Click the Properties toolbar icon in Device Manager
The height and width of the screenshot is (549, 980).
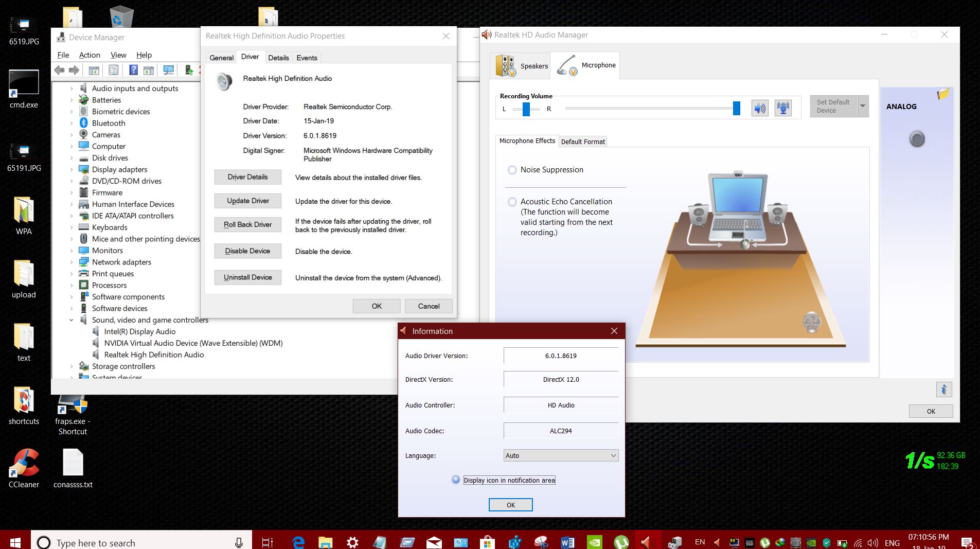point(114,70)
